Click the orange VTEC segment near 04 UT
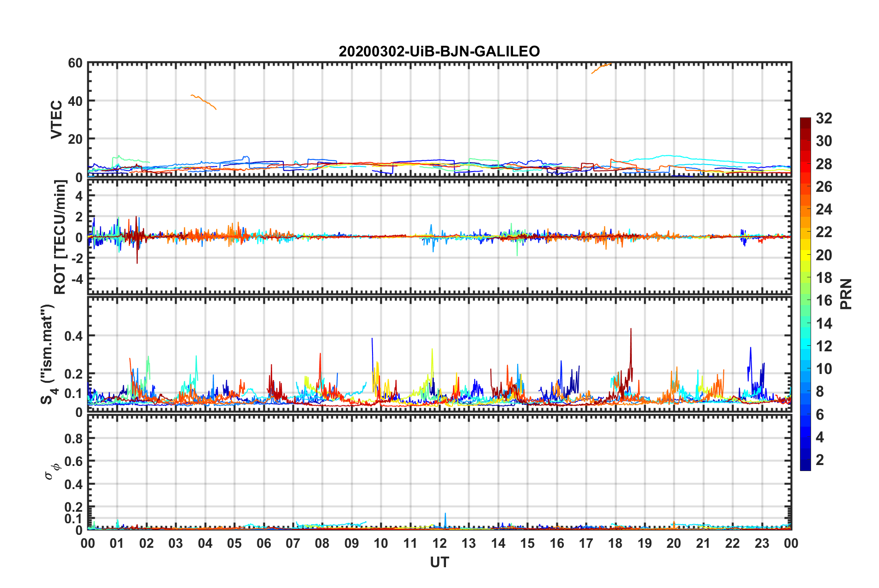The height and width of the screenshot is (588, 879). [x=203, y=102]
